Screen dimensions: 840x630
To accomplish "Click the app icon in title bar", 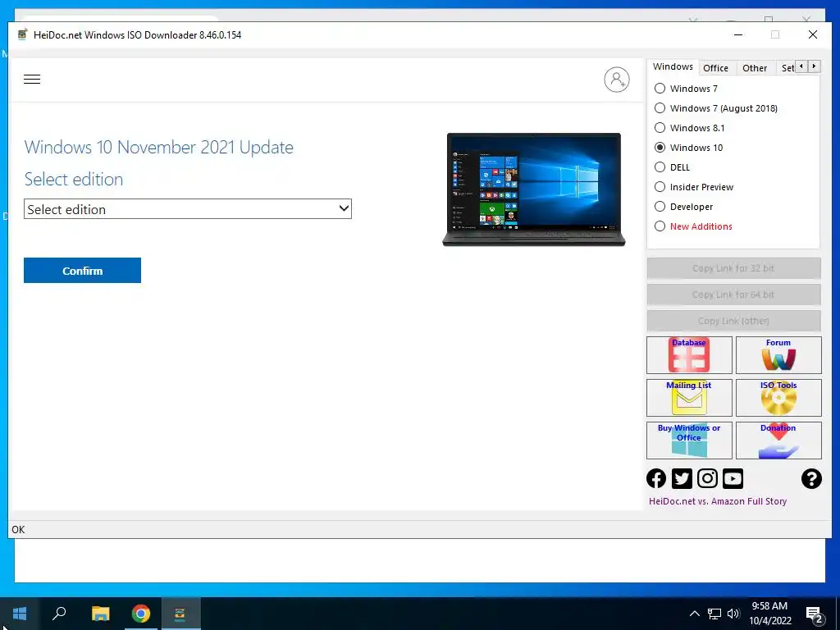I will pos(22,34).
